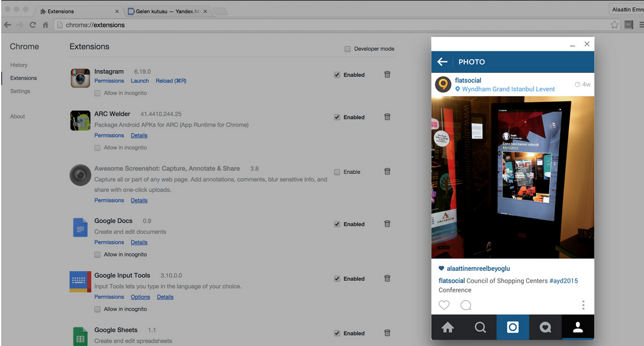Go to browser home page icon

(45, 25)
